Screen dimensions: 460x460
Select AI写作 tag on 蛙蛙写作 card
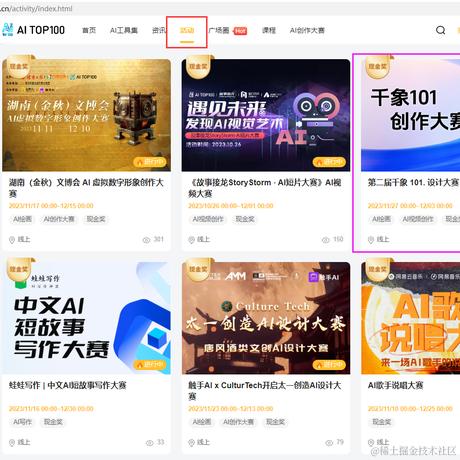pyautogui.click(x=22, y=422)
